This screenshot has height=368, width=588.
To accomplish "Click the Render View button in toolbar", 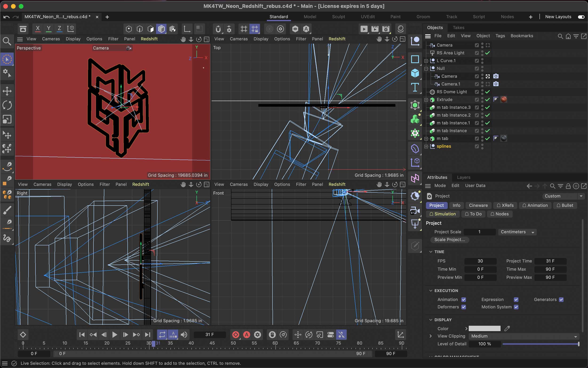I will coord(364,29).
